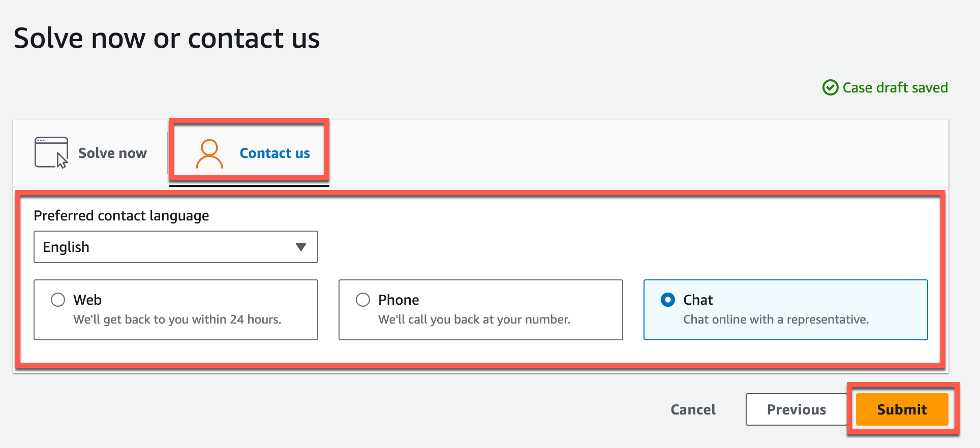The image size is (980, 448).
Task: Click the Web option card
Action: point(175,310)
